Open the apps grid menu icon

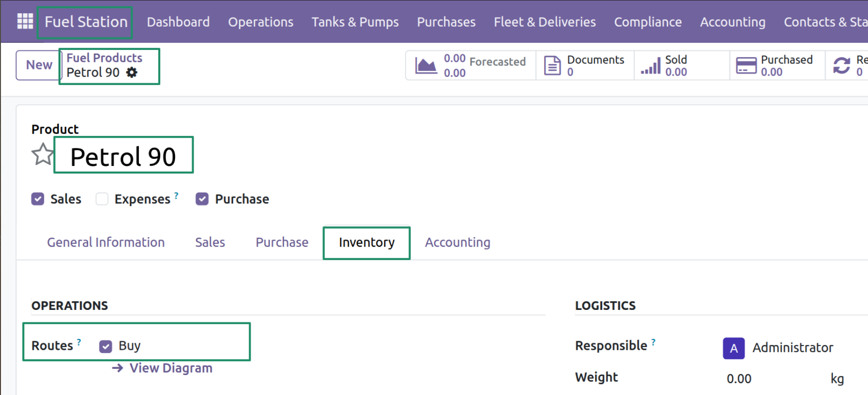[x=25, y=21]
